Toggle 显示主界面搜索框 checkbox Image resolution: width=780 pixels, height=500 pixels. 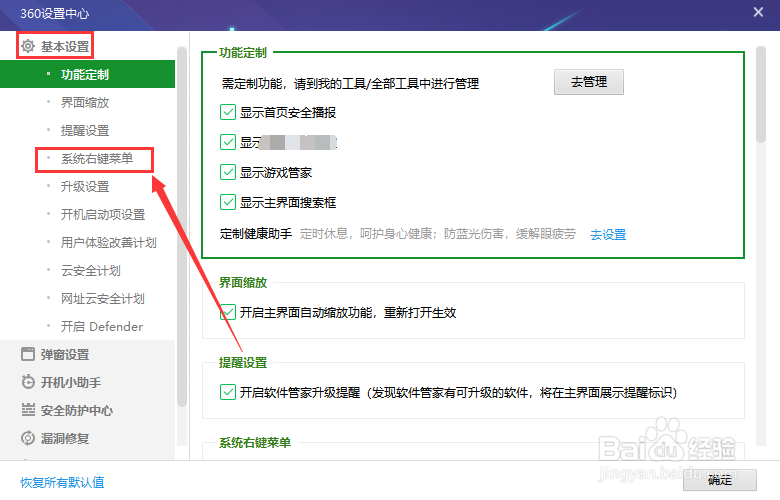[x=228, y=202]
